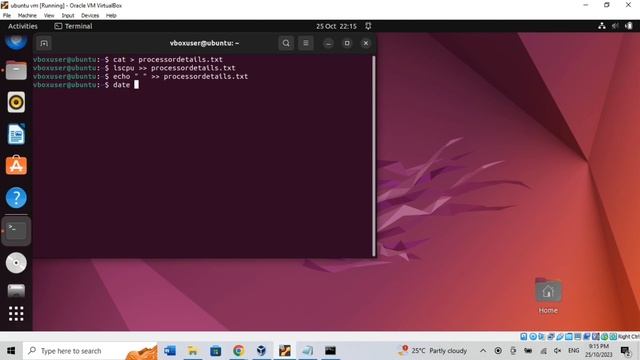
Task: Open VirtualBox Help menu
Action: (x=111, y=16)
